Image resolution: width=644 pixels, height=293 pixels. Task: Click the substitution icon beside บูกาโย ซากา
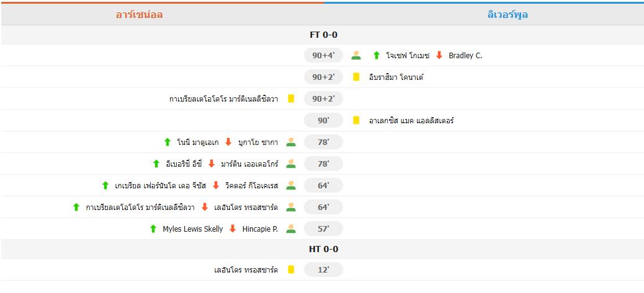pos(291,142)
